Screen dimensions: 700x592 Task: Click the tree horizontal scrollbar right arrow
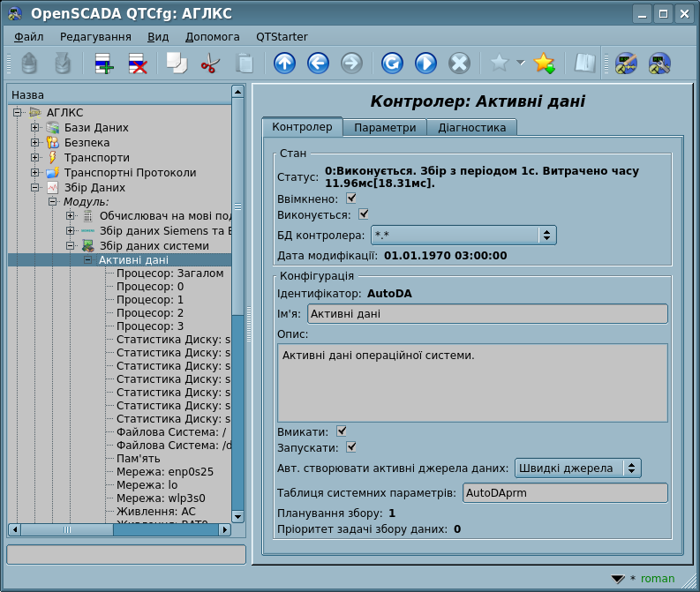225,529
